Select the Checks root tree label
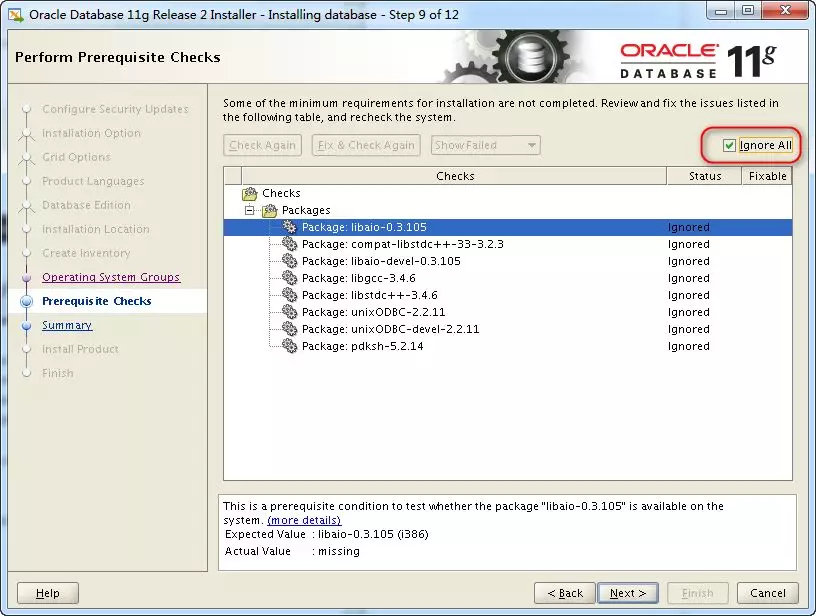The width and height of the screenshot is (816, 616). (x=282, y=193)
